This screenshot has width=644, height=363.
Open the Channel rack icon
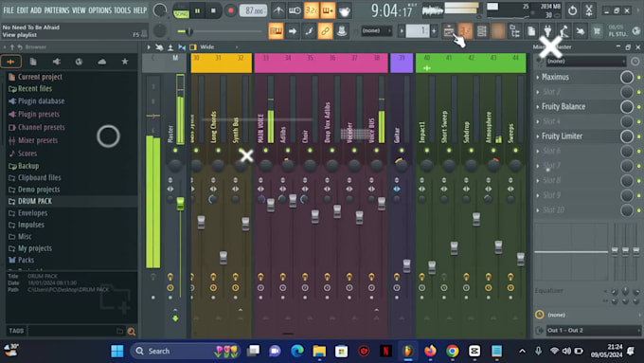[x=482, y=31]
